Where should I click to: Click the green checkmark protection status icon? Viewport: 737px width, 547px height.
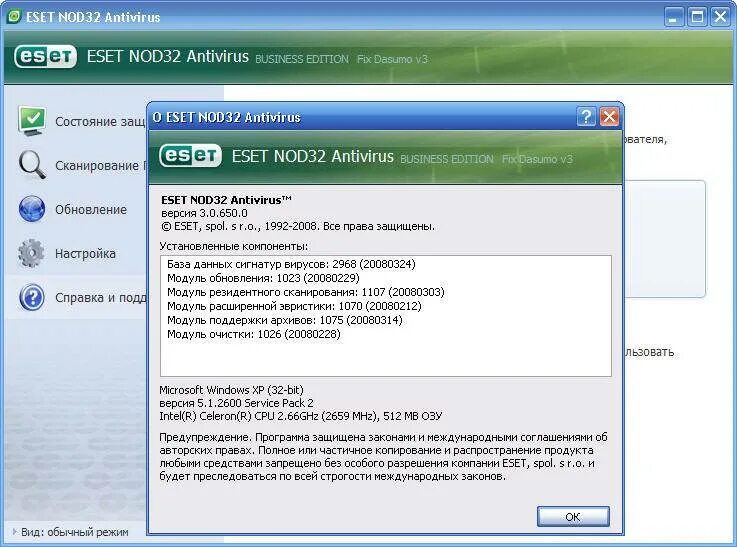(x=32, y=120)
